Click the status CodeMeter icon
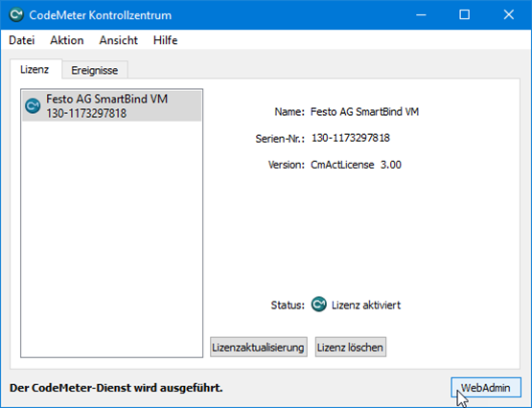The height and width of the screenshot is (408, 532). (319, 305)
